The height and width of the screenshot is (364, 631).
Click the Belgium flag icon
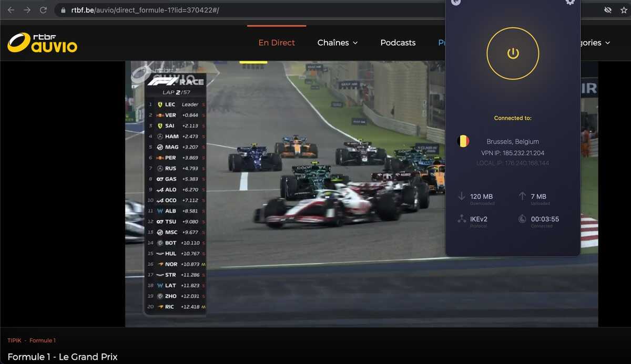coord(463,141)
